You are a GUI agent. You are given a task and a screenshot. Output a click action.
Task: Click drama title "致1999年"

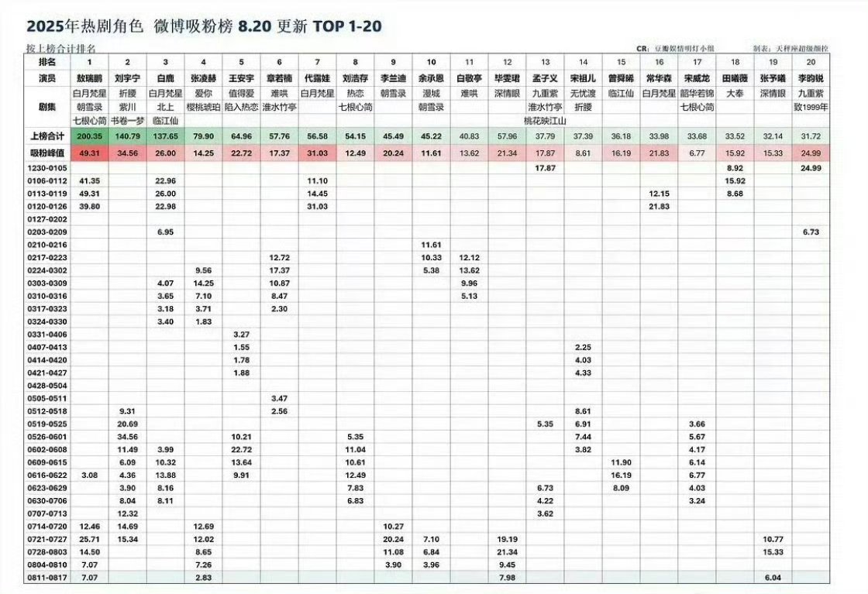[x=811, y=108]
